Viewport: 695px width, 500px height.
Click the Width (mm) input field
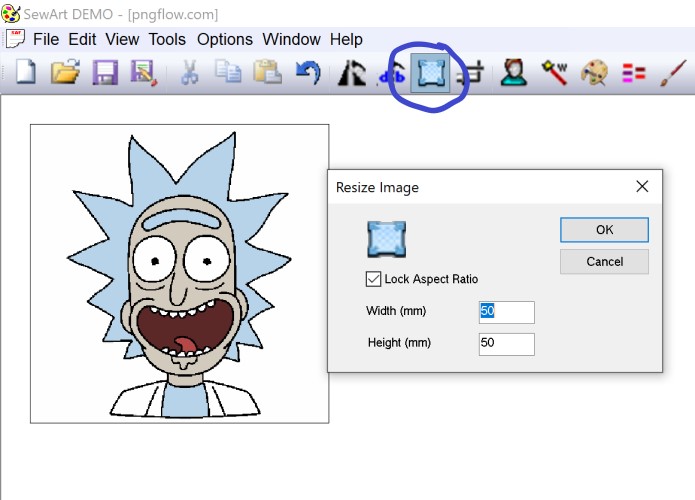pyautogui.click(x=507, y=312)
